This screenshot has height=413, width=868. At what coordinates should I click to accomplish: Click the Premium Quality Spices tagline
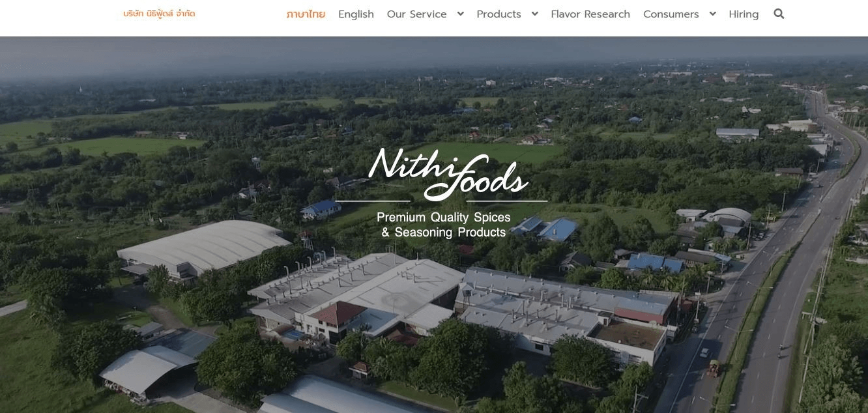(x=444, y=217)
